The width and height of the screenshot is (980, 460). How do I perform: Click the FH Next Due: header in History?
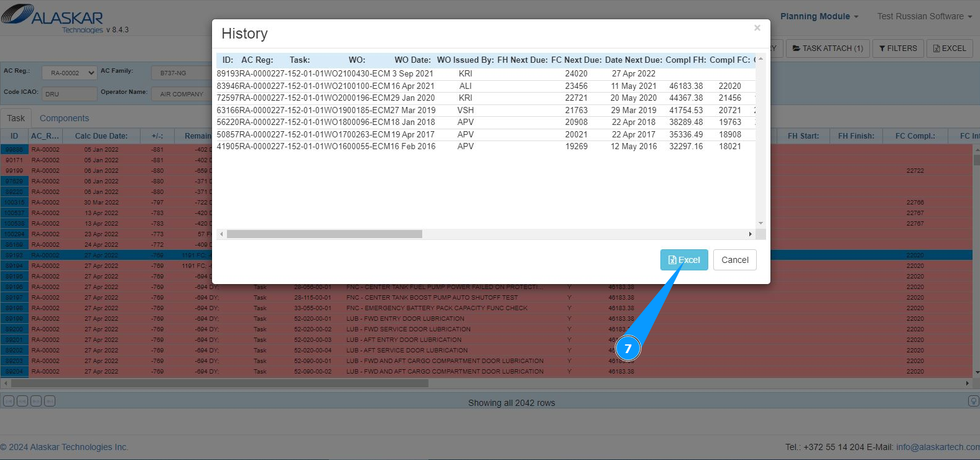pyautogui.click(x=522, y=60)
